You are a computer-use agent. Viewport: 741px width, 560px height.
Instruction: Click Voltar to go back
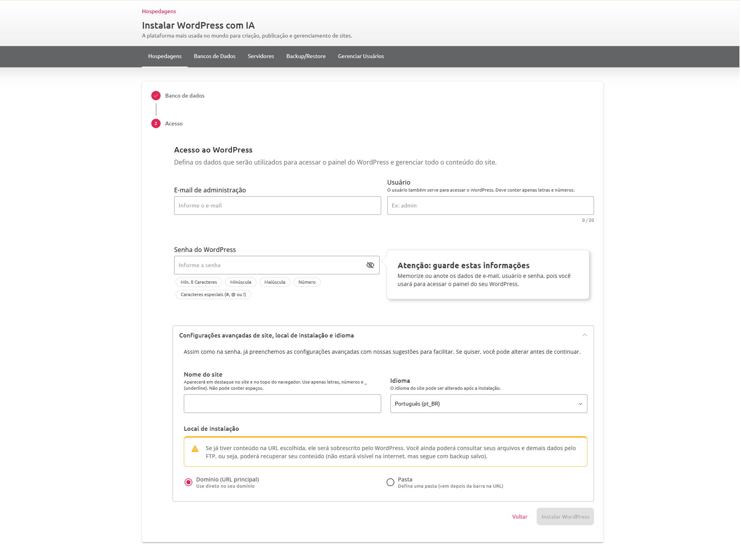(519, 517)
